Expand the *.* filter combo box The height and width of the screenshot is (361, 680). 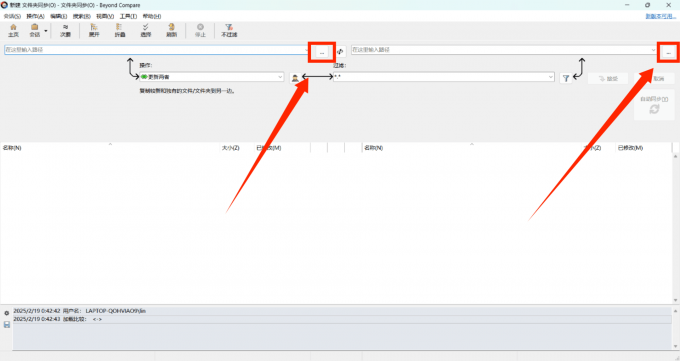pos(444,77)
